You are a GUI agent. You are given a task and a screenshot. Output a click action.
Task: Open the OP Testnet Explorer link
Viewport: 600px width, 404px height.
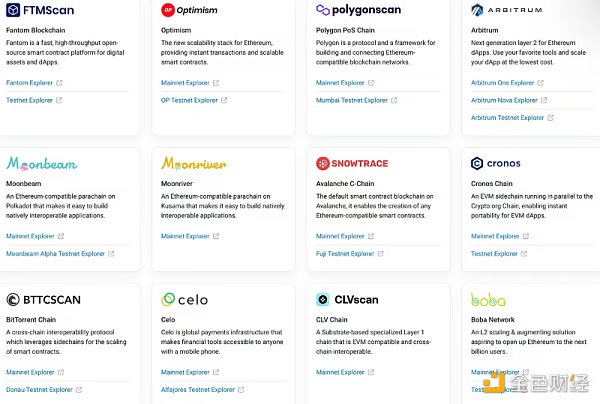(x=189, y=100)
